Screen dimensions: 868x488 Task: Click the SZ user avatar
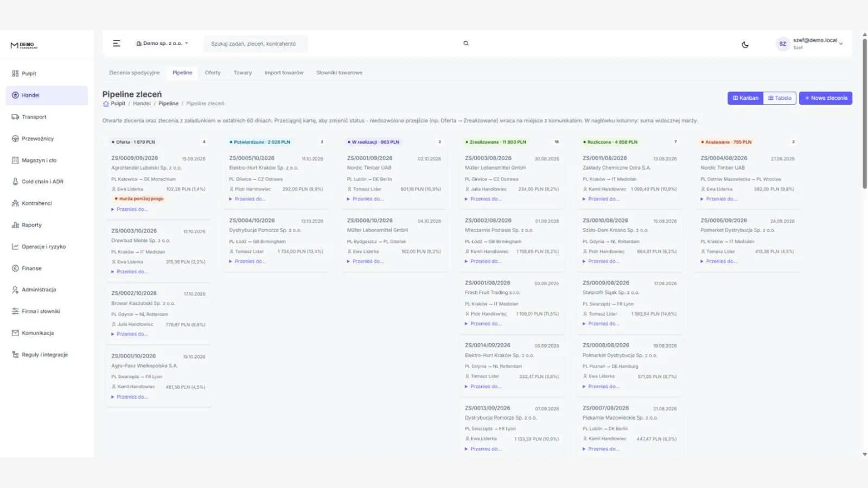coord(782,44)
